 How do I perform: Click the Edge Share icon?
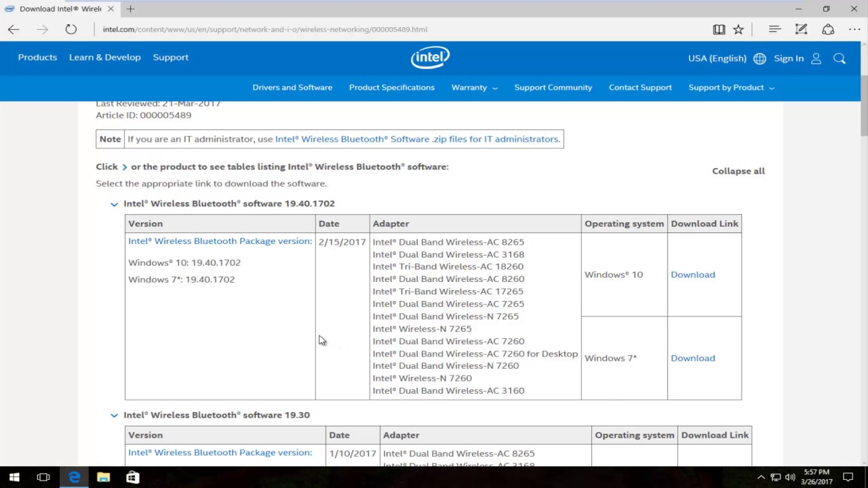(x=828, y=29)
